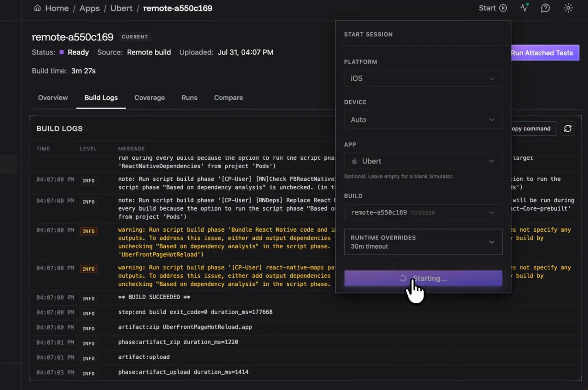588x390 pixels.
Task: Click the '** BUILD SUCCEEDED **' log message
Action: 154,297
